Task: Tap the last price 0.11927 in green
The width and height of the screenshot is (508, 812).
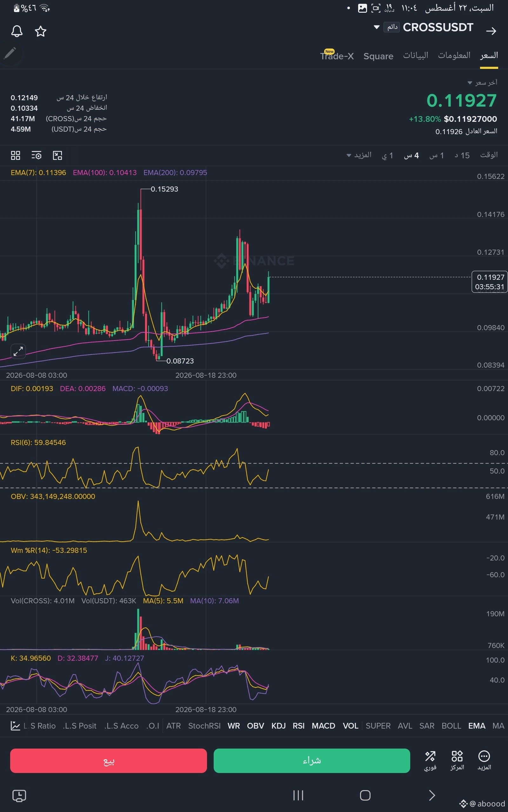Action: point(461,101)
